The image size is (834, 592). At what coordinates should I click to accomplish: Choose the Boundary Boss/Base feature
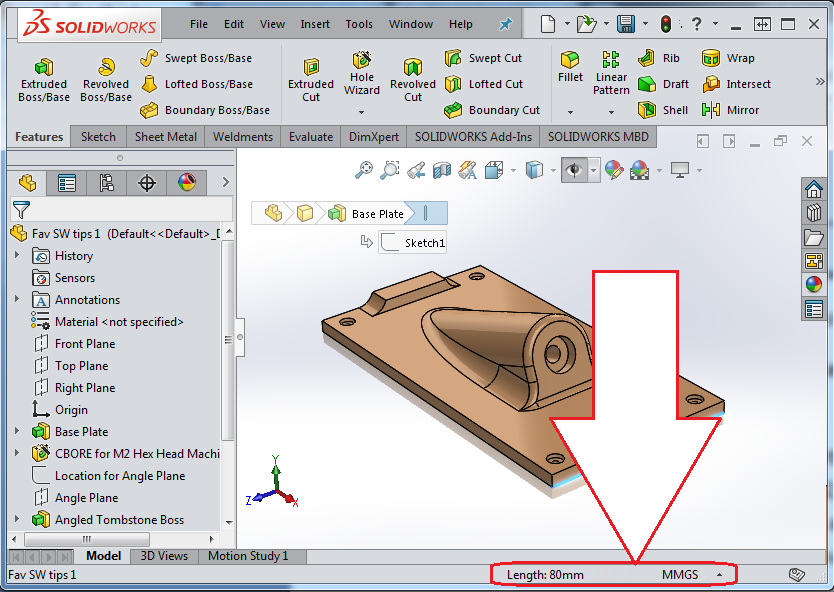point(205,110)
